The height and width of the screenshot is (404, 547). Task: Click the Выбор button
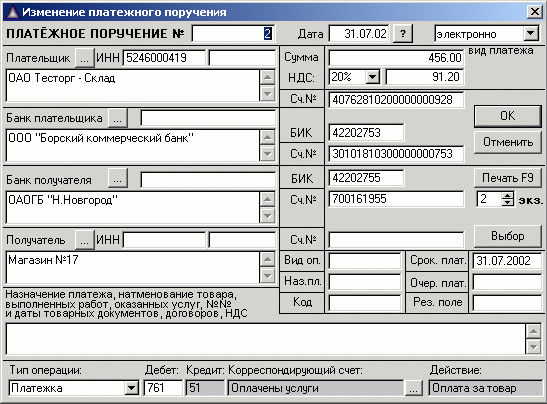[x=508, y=236]
